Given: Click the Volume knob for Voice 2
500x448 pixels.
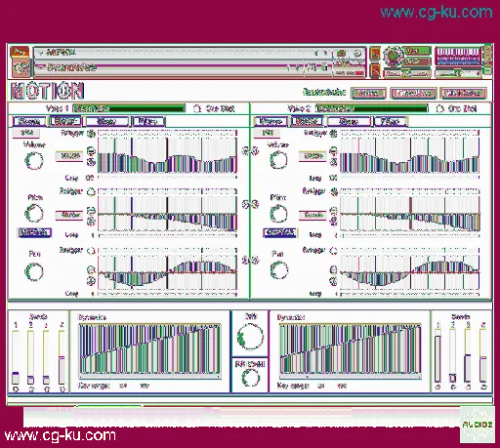Looking at the screenshot, I should (x=278, y=160).
